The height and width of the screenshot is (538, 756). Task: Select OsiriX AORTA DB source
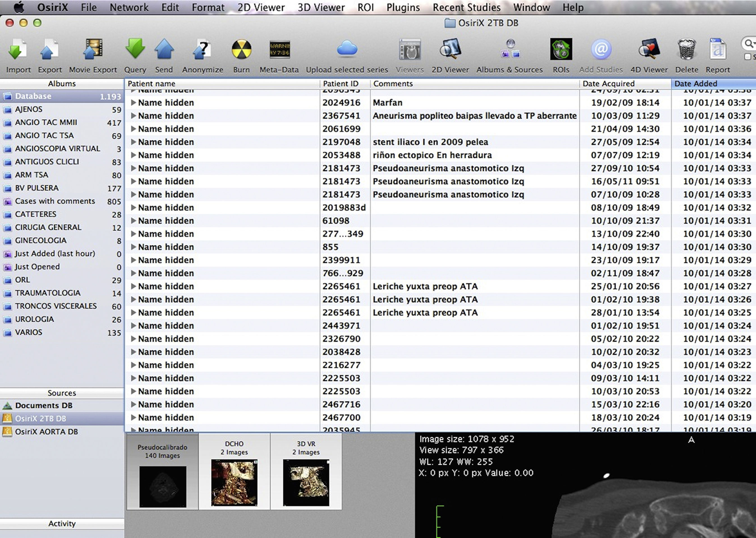click(46, 432)
